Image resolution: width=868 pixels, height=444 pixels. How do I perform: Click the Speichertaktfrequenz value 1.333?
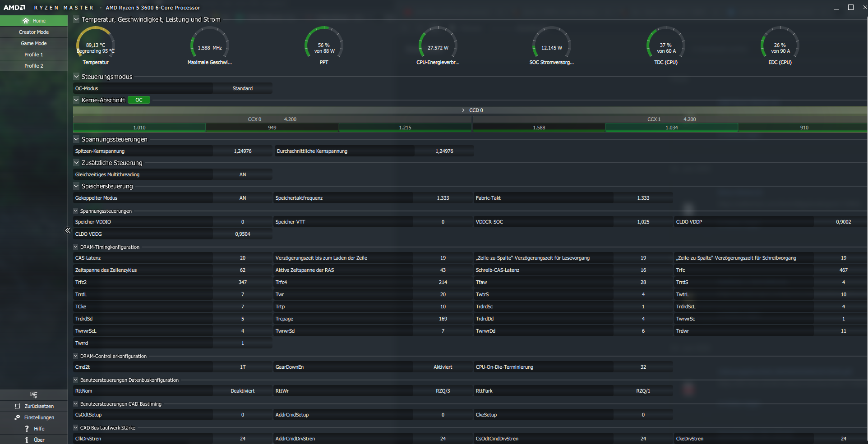coord(443,198)
